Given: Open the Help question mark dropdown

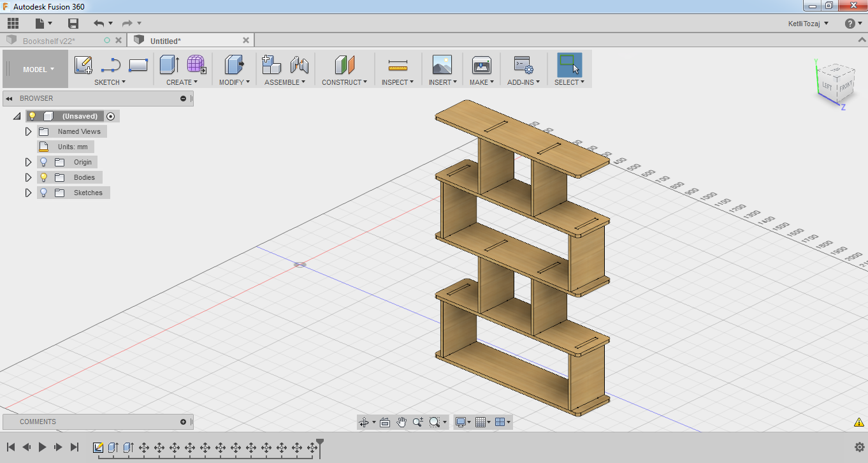Looking at the screenshot, I should 854,24.
